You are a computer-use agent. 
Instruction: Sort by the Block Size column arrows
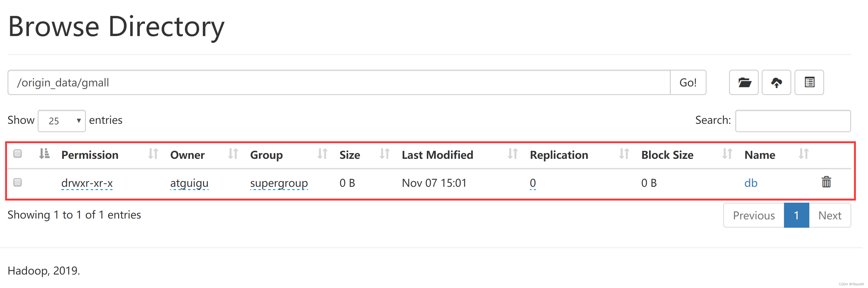click(x=727, y=154)
